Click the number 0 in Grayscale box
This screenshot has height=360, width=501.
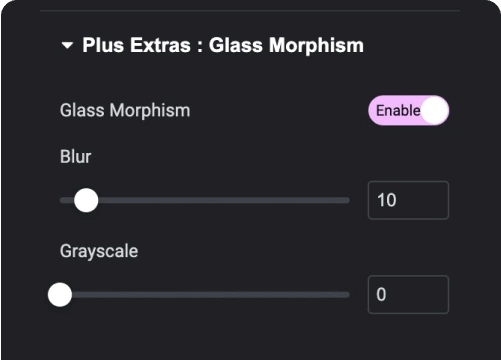[x=381, y=295]
